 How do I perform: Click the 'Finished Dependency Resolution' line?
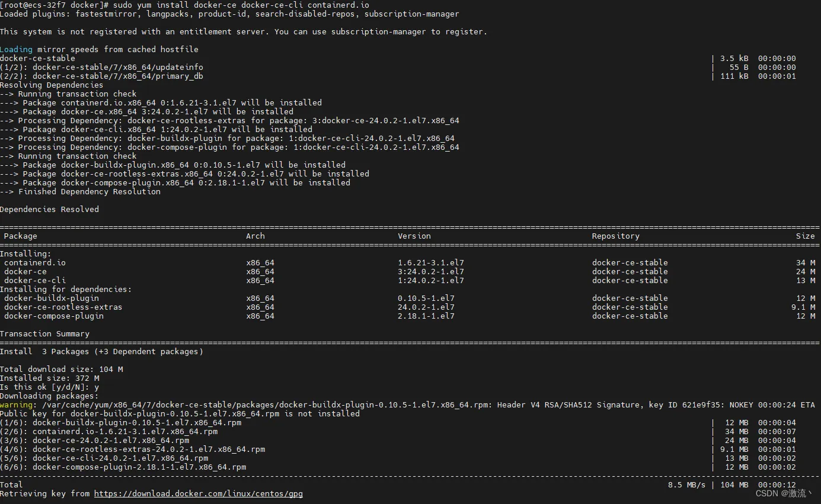(x=89, y=191)
